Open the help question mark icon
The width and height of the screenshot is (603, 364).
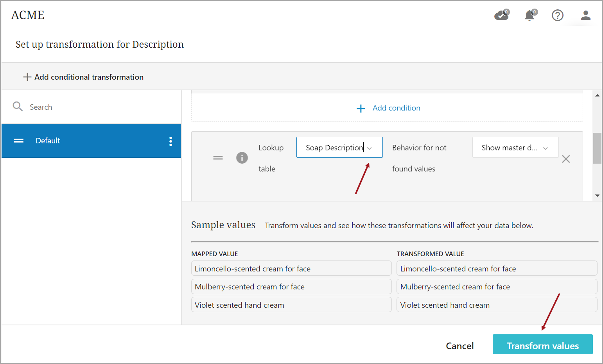(557, 15)
